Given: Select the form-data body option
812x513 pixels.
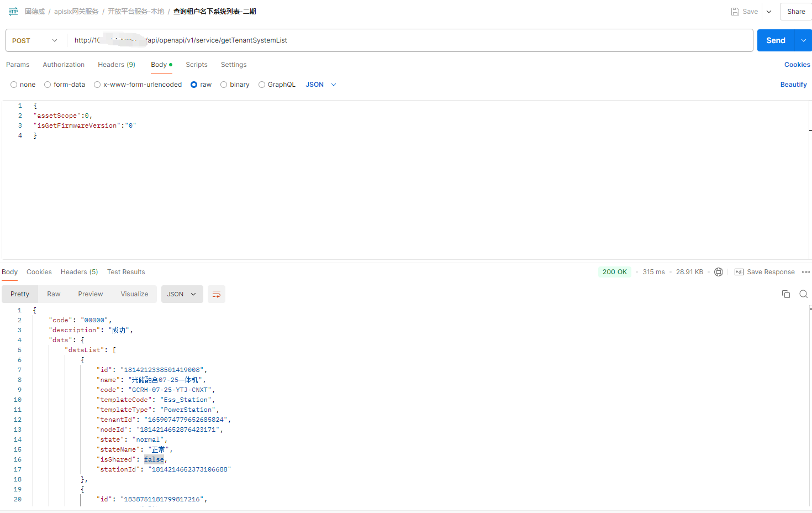Looking at the screenshot, I should pos(48,85).
